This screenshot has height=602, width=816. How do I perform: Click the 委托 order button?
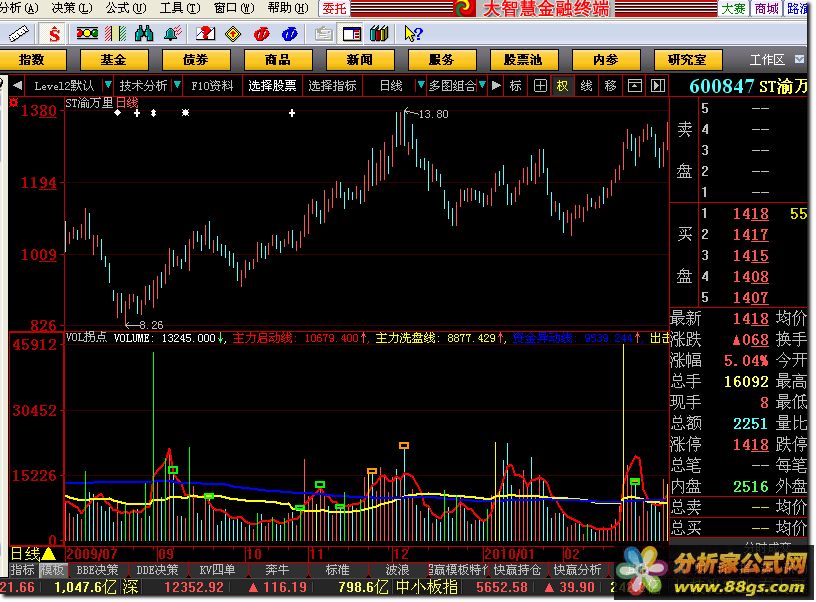pos(334,8)
